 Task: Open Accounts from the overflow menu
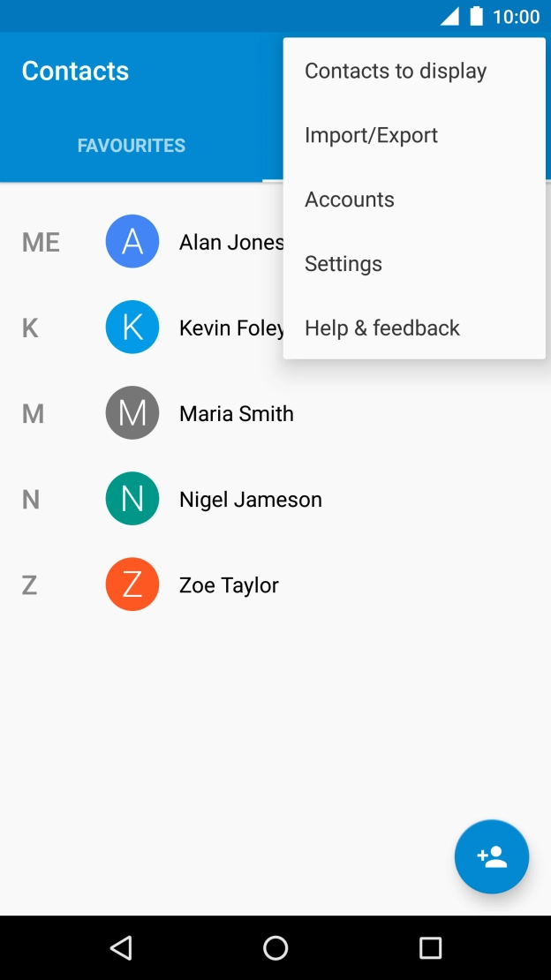click(350, 200)
